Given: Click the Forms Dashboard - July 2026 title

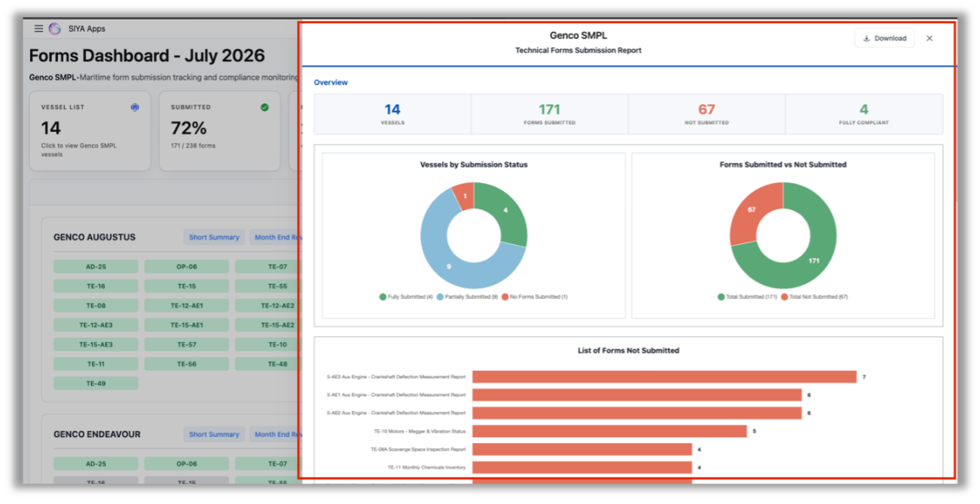Looking at the screenshot, I should (147, 56).
